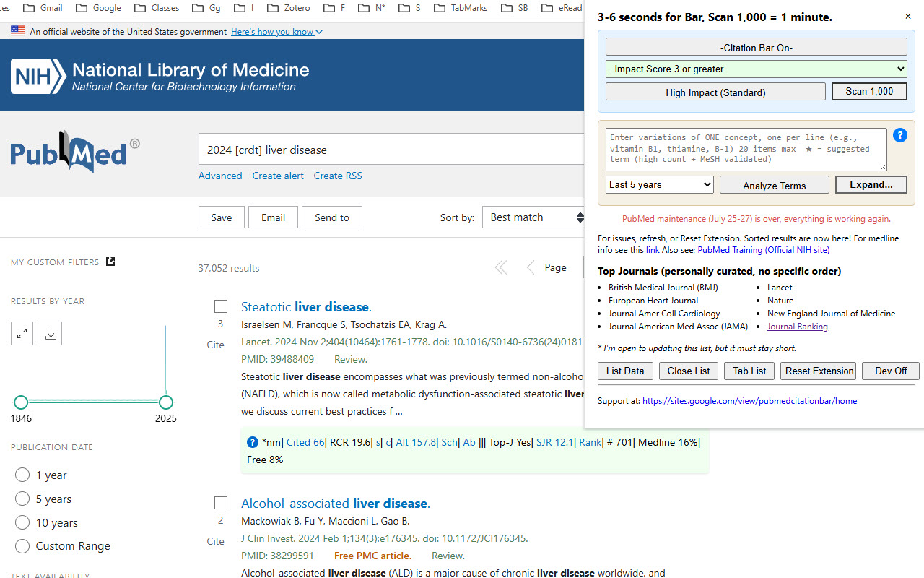This screenshot has width=924, height=578.
Task: Open the eRead bookmark folder
Action: [x=562, y=8]
